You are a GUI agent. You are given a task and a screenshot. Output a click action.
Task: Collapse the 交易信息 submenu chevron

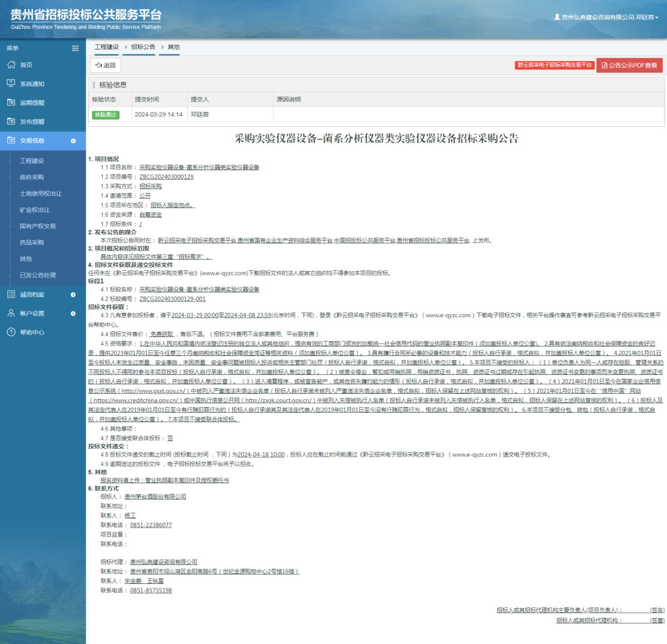[73, 141]
